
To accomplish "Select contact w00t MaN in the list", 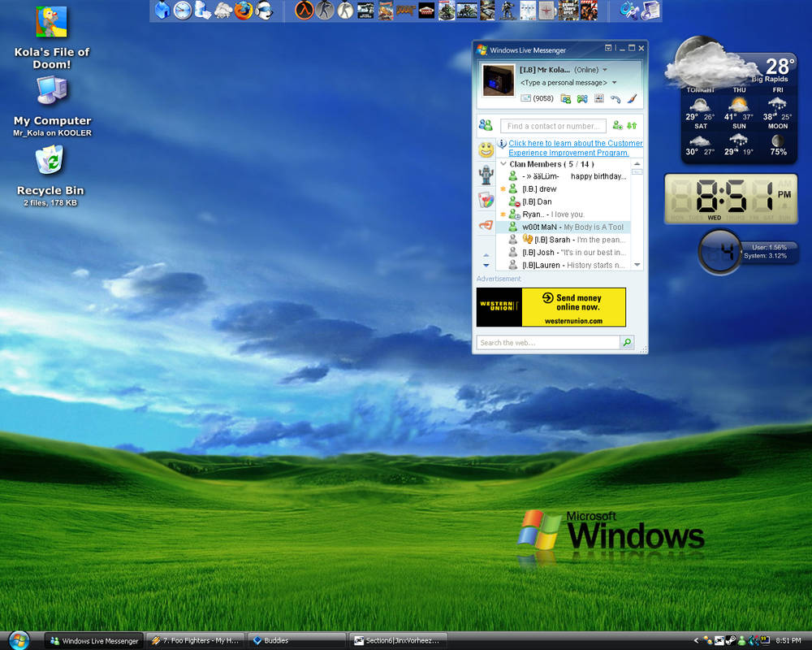I will tap(564, 227).
